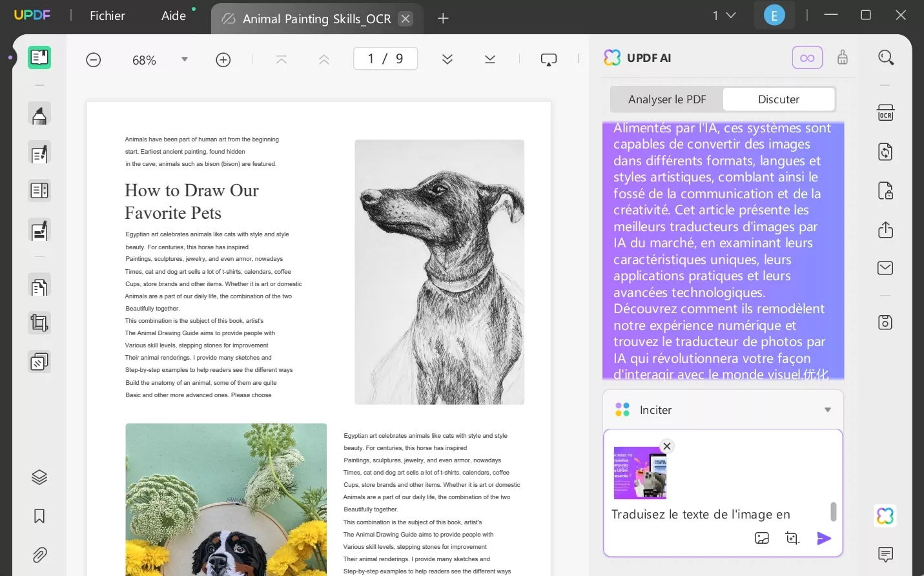Image resolution: width=924 pixels, height=576 pixels.
Task: Open the Convert PDF tool on right
Action: point(886,152)
